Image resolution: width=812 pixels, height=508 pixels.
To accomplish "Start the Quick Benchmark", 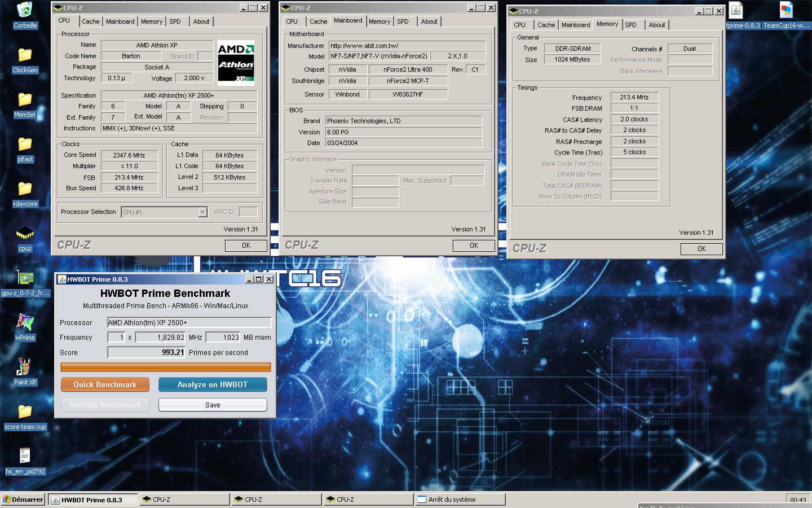I will 105,384.
